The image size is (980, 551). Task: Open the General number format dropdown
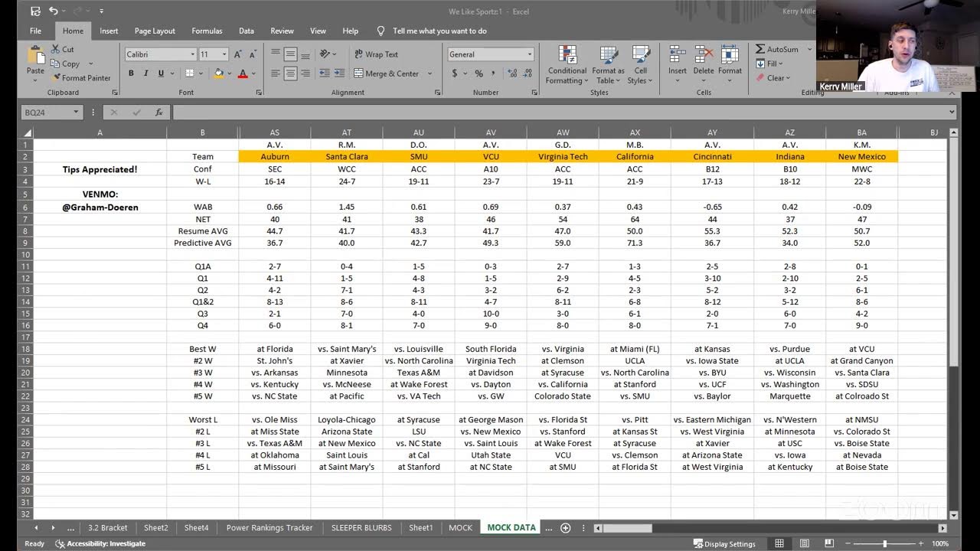[x=529, y=54]
